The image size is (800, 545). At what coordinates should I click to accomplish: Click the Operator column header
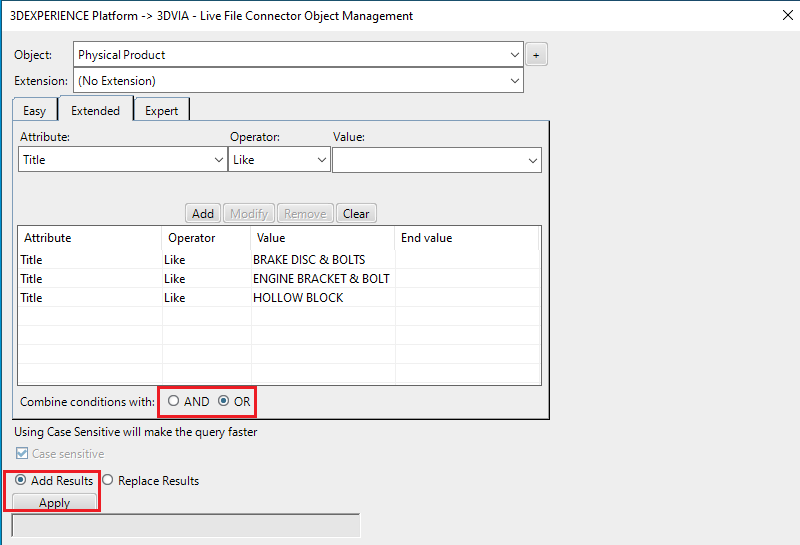[x=206, y=238]
